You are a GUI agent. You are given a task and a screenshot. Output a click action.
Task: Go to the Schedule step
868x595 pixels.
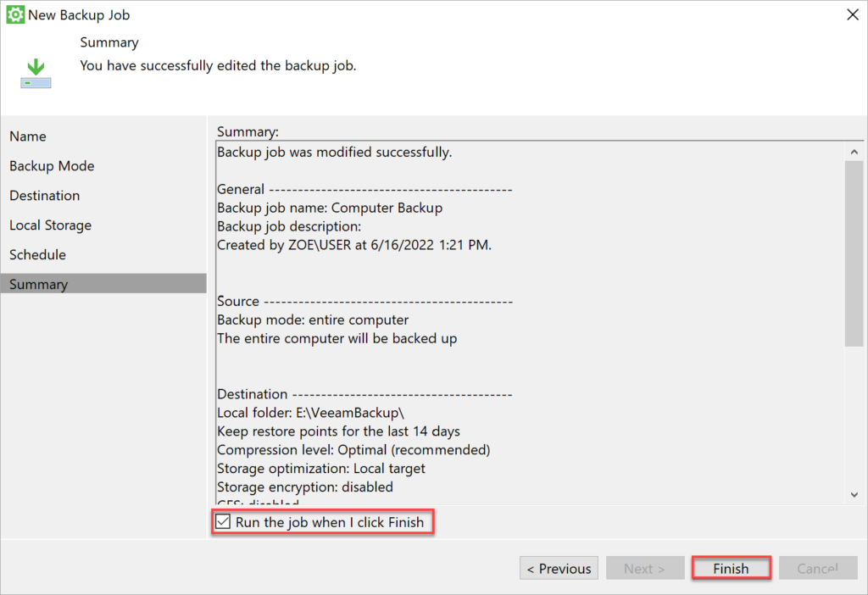click(x=37, y=254)
